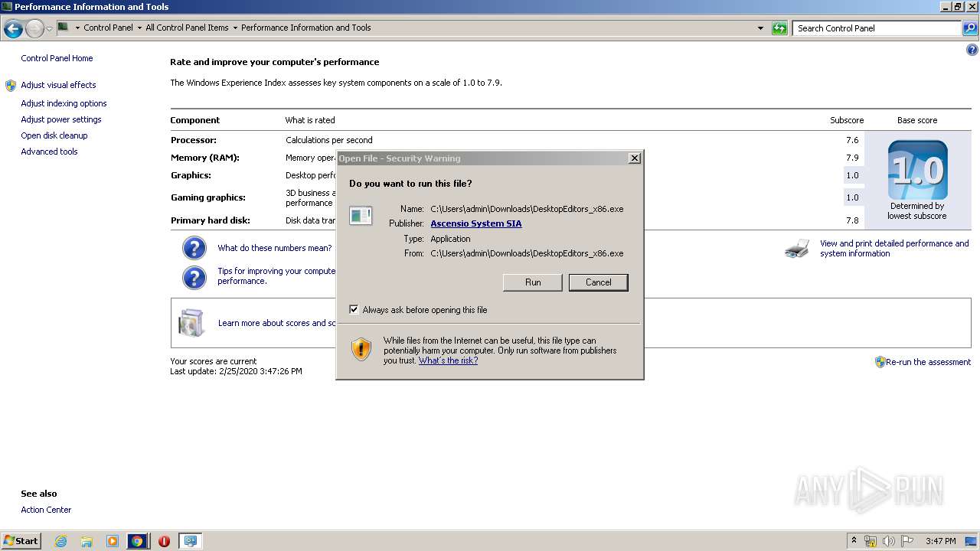Open the Help question mark icon
Image resolution: width=980 pixels, height=551 pixels.
coord(972,51)
